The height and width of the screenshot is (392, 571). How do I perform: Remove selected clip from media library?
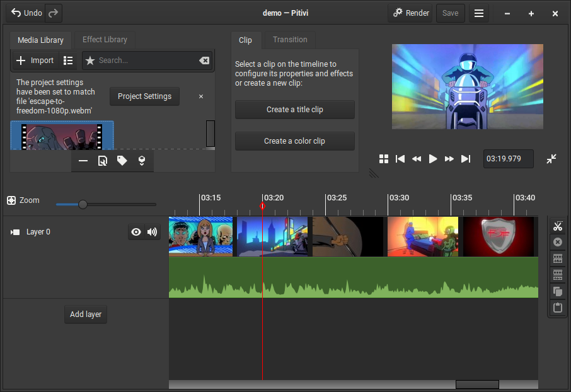coord(83,161)
